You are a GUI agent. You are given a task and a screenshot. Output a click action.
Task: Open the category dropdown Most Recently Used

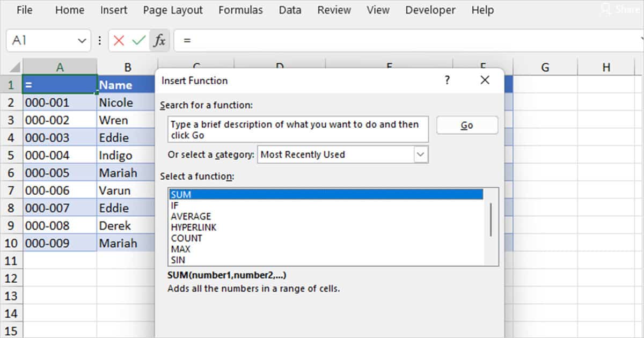421,155
